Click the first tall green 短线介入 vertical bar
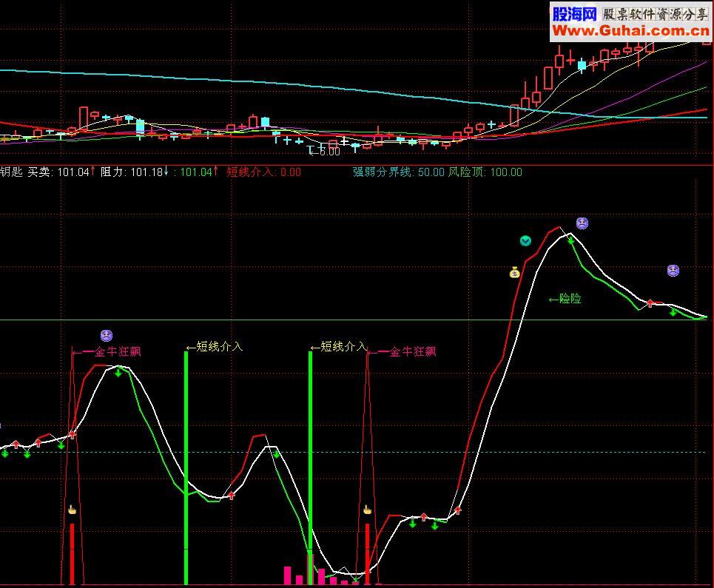This screenshot has height=588, width=714. tap(186, 468)
